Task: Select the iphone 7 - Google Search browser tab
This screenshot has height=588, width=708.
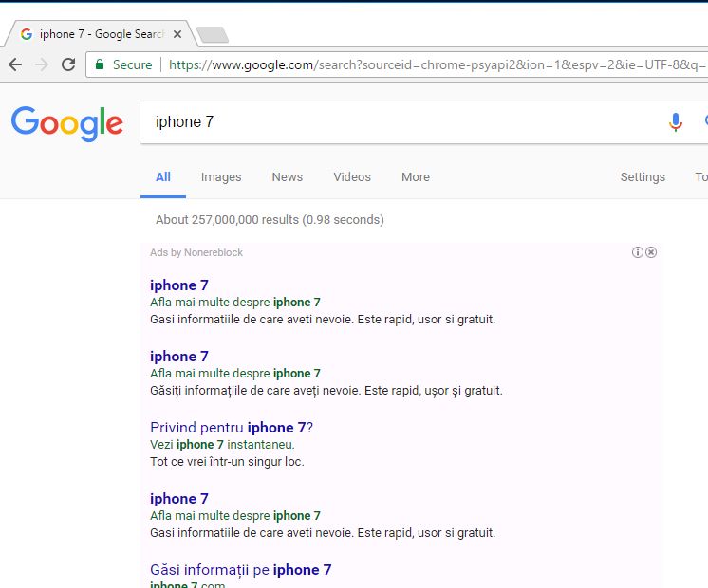Action: (101, 34)
